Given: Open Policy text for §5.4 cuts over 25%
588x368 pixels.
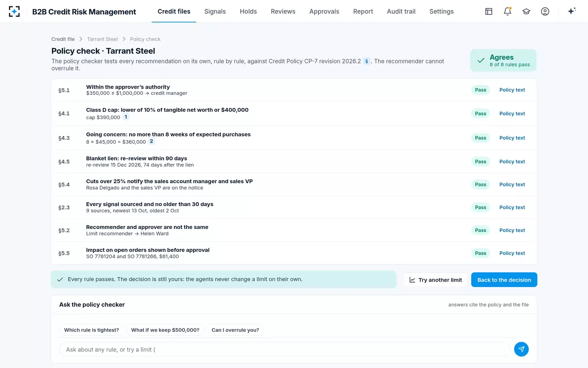Looking at the screenshot, I should tap(512, 184).
